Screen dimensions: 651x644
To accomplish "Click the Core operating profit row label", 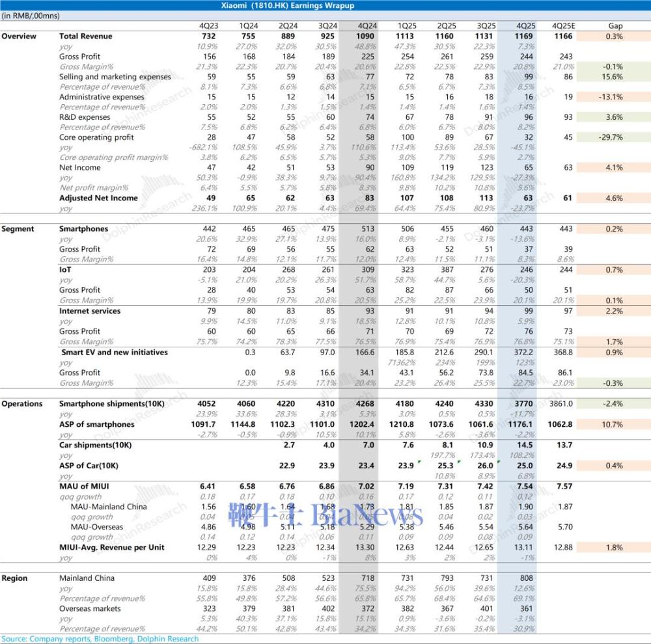I will [x=96, y=138].
